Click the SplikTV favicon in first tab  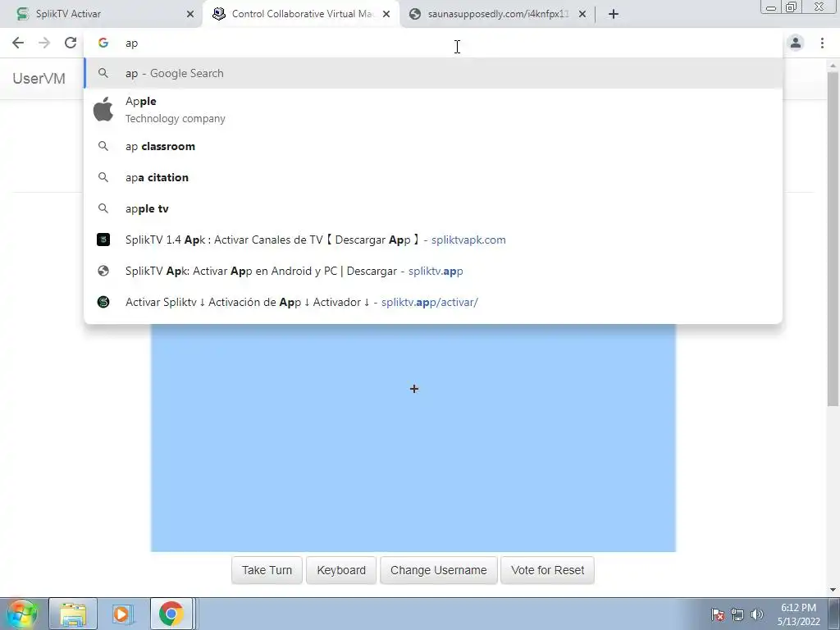coord(22,14)
